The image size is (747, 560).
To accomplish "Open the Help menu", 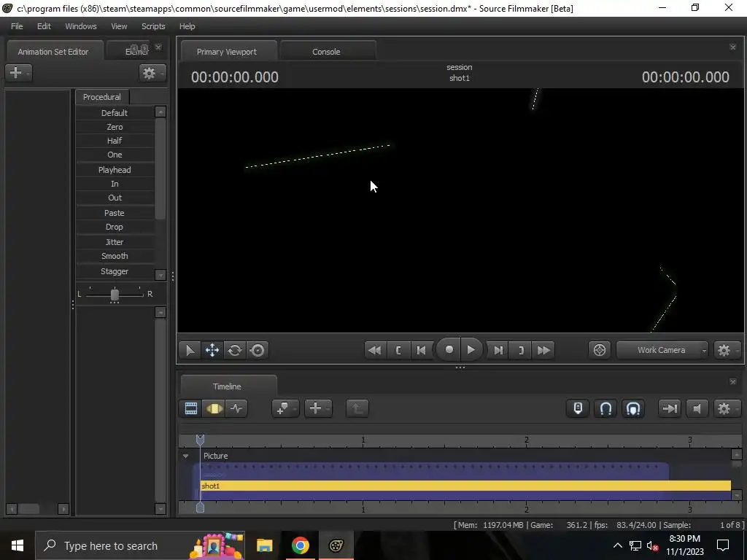I will pyautogui.click(x=187, y=26).
